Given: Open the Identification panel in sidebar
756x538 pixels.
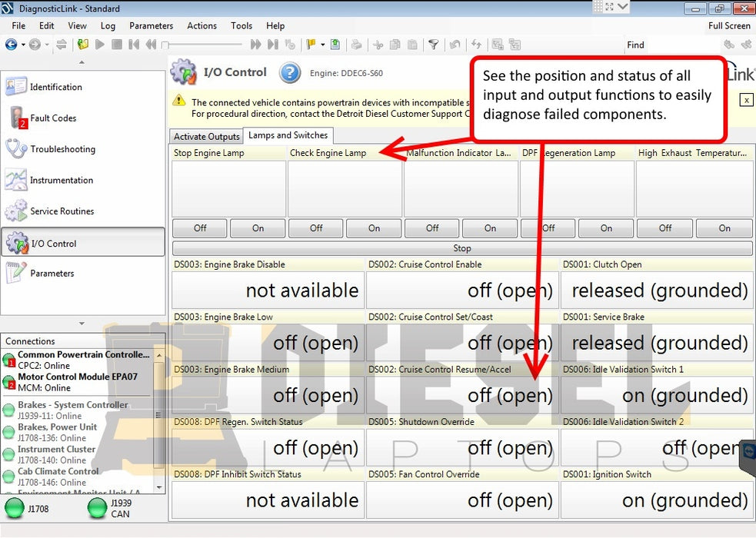Looking at the screenshot, I should [x=83, y=87].
